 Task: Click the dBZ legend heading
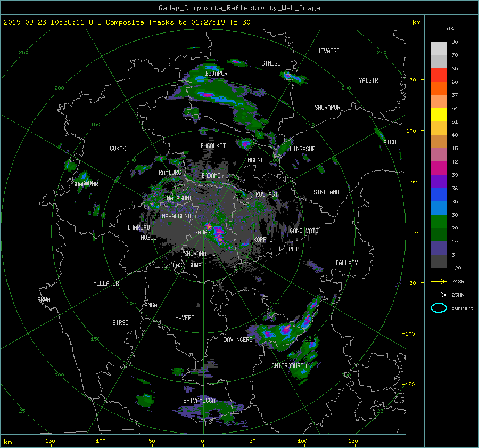pyautogui.click(x=451, y=29)
